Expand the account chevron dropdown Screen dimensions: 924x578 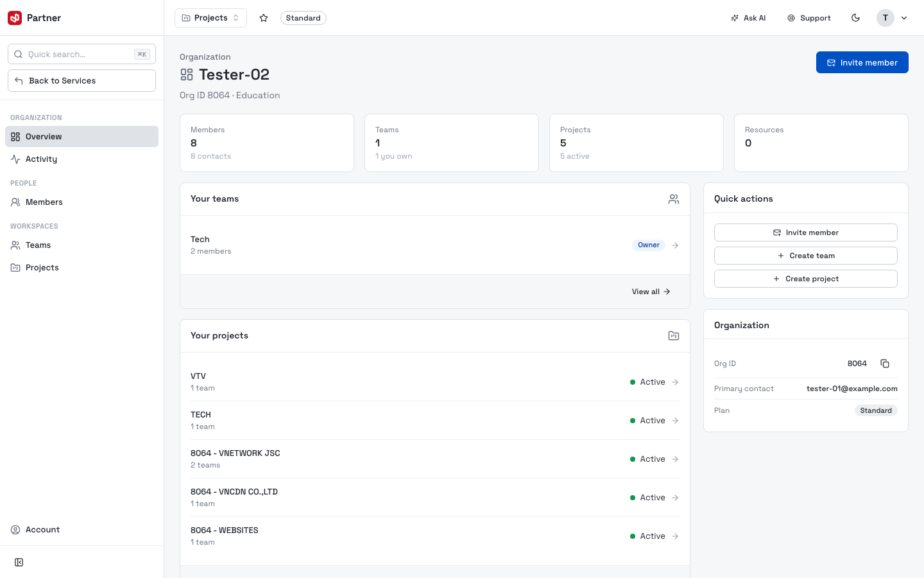click(904, 18)
